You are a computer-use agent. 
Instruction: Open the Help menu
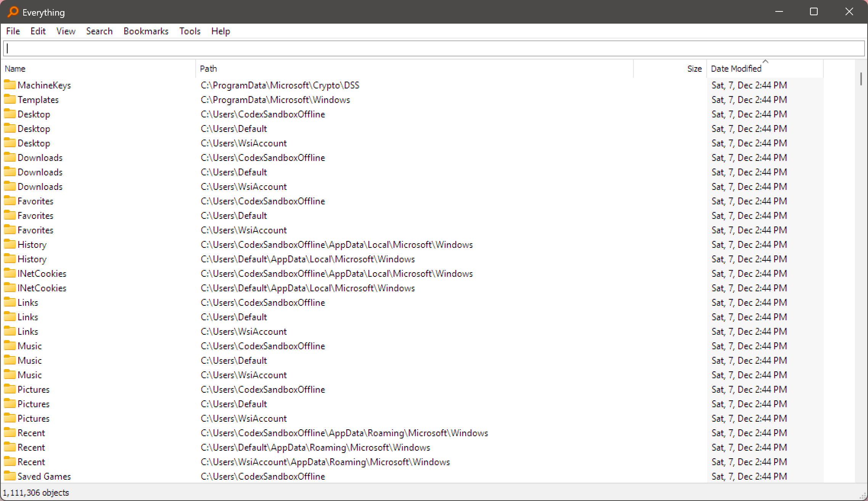pos(221,31)
